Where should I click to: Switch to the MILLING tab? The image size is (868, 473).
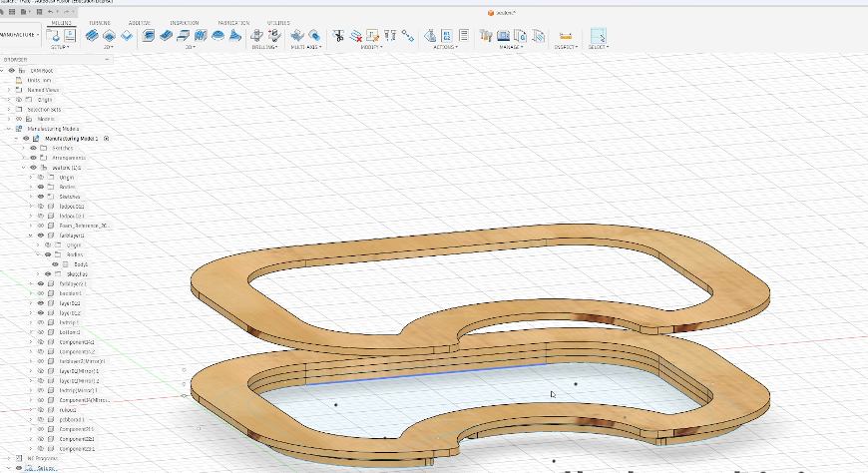tap(62, 23)
